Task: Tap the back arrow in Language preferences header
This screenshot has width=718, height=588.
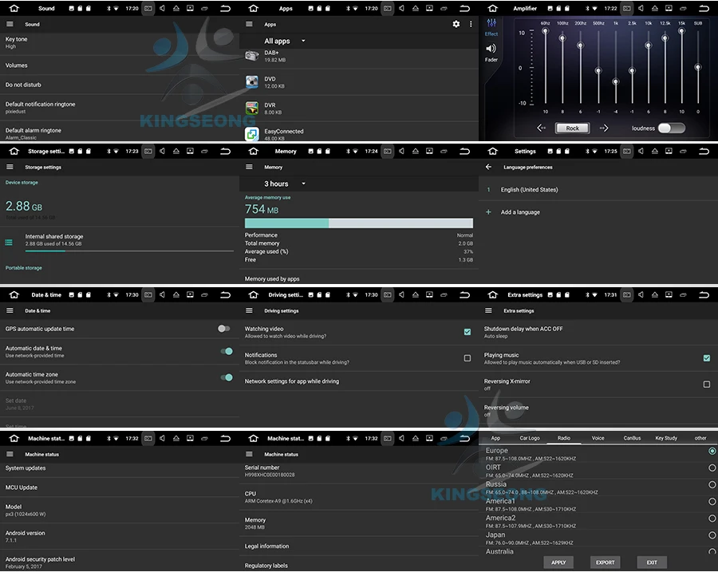Action: click(488, 168)
